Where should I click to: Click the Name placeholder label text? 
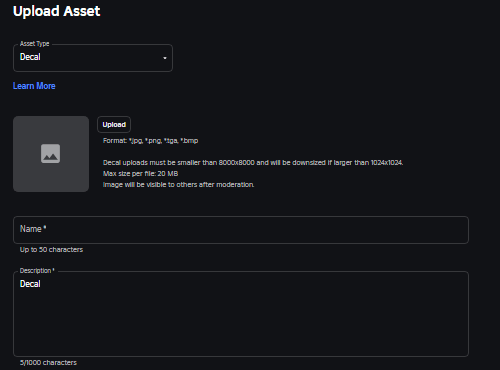(x=33, y=229)
